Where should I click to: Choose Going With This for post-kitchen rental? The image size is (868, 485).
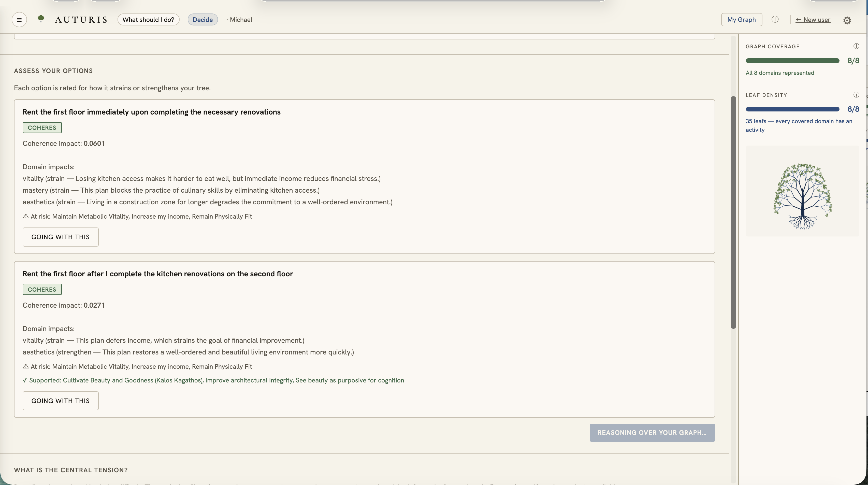(61, 401)
